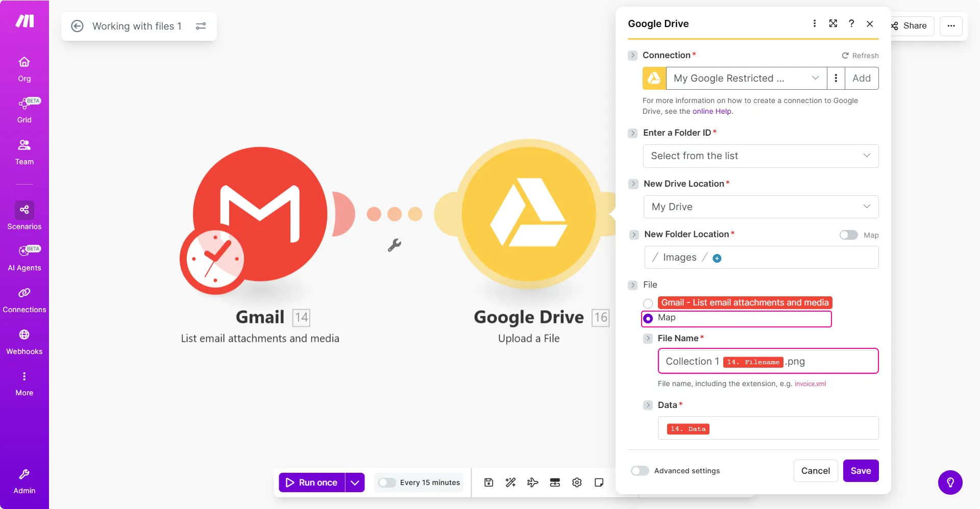Open scenario settings gear icon
980x509 pixels.
tap(577, 482)
